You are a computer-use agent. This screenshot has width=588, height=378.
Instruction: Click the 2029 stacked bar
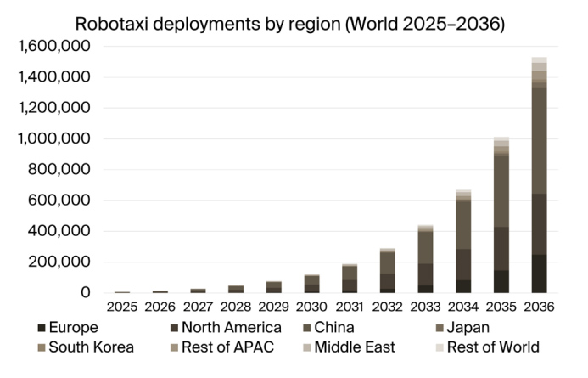click(x=274, y=287)
